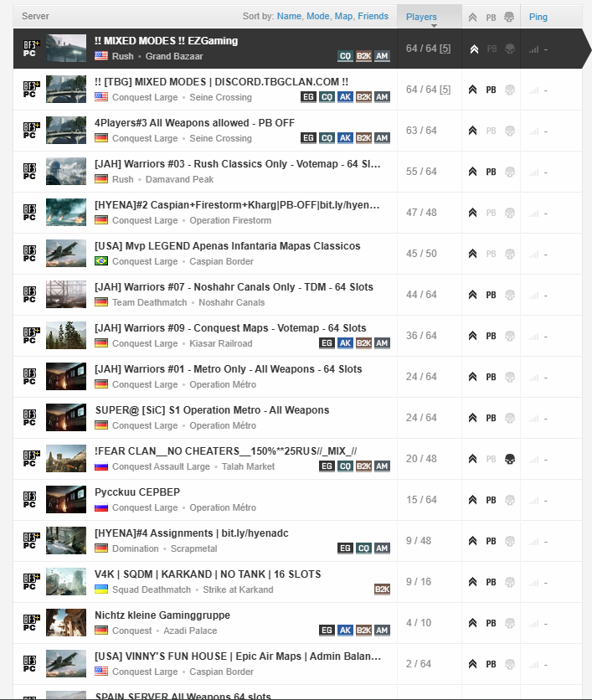Image resolution: width=592 pixels, height=700 pixels.
Task: Sort servers by Name
Action: [289, 16]
